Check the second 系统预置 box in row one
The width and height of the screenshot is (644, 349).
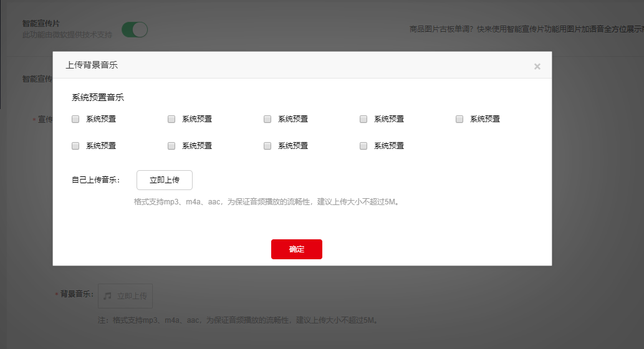point(171,119)
